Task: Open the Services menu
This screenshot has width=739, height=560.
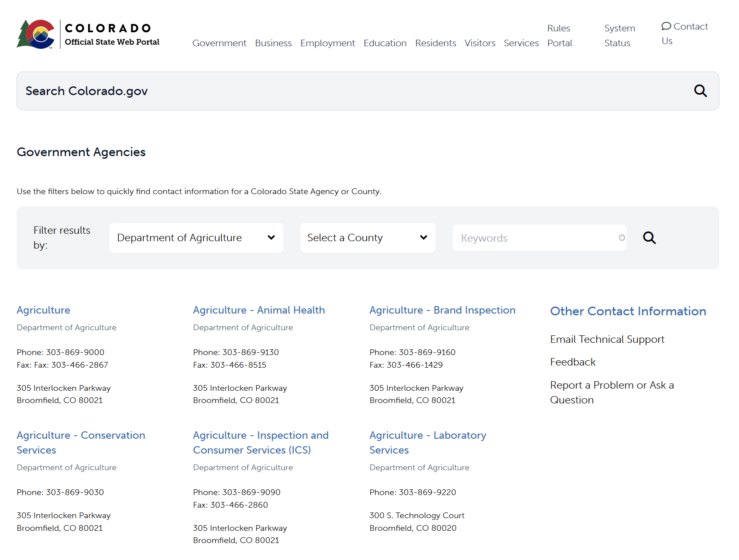Action: (x=521, y=43)
